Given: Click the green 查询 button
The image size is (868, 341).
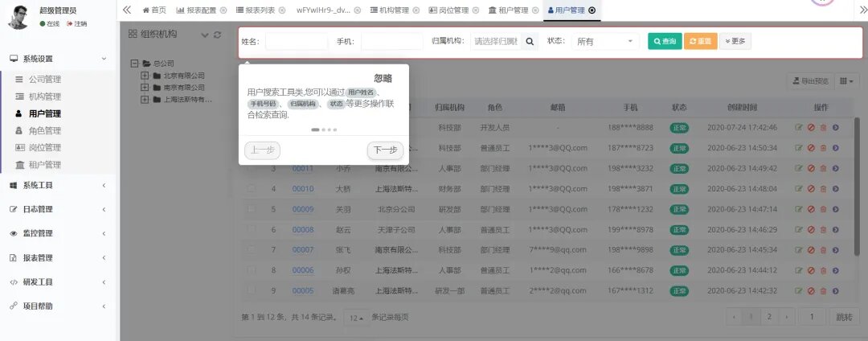Looking at the screenshot, I should point(665,41).
